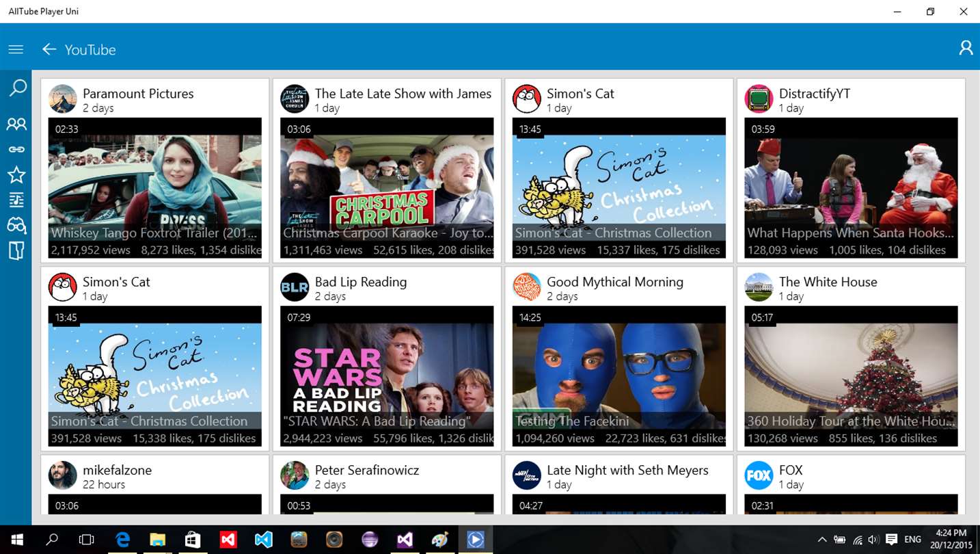Click mikefalzone channel avatar
This screenshot has height=554, width=980.
click(63, 475)
